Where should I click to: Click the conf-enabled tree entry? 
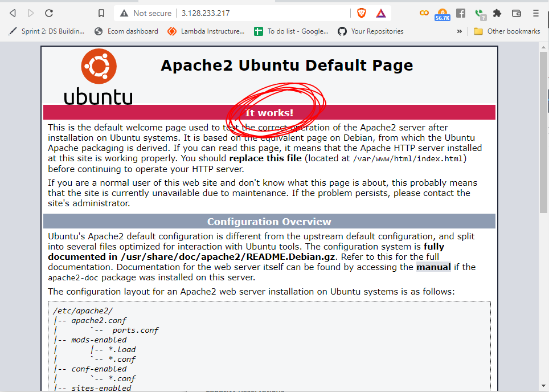pos(99,369)
